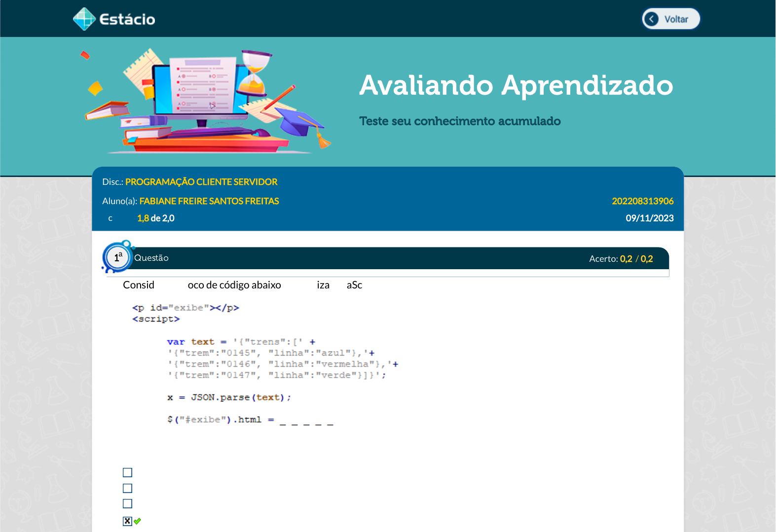Screen dimensions: 776x532
Task: Click student name FABIANE FREIRE SANTOS FREITAS
Action: tap(209, 201)
